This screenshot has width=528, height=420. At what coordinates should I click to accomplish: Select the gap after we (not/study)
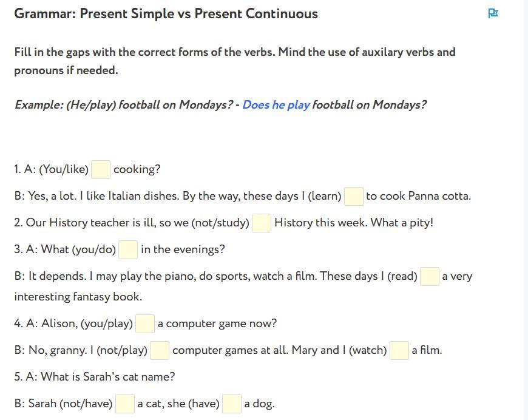coord(262,223)
